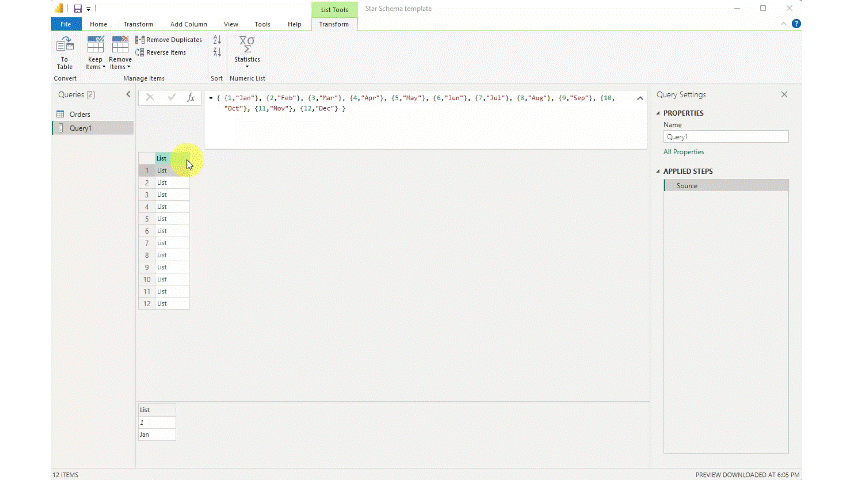Open Help via the blue question mark icon
Screen dimensions: 853x480
(796, 24)
